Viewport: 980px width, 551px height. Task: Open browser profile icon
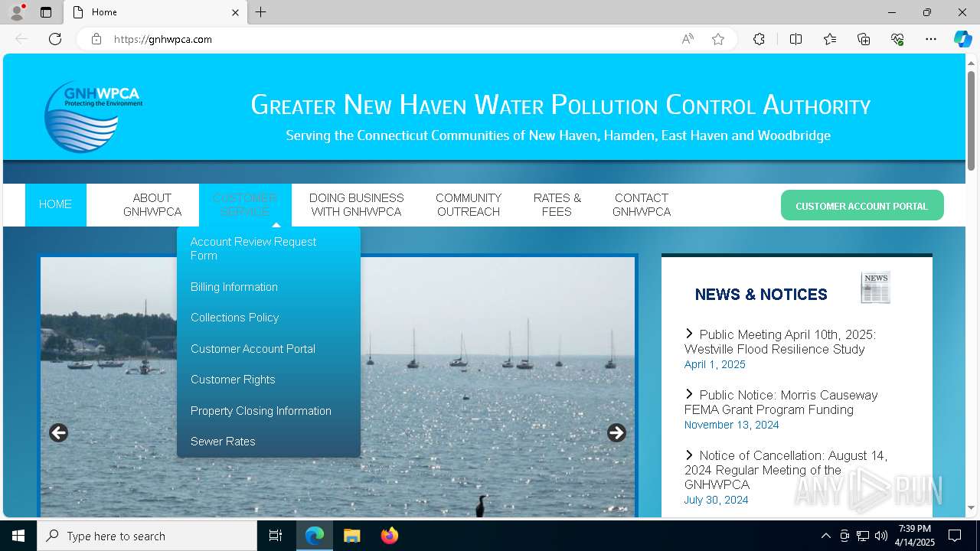17,12
